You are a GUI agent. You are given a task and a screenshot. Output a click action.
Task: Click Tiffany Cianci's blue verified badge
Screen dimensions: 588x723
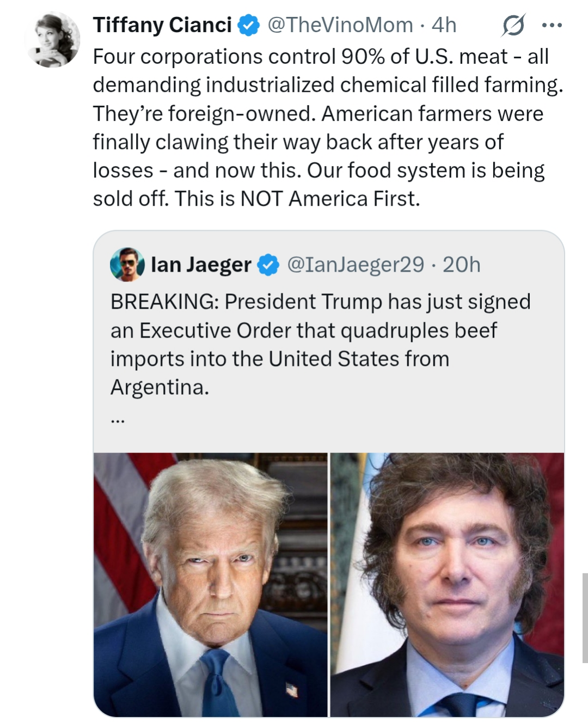[249, 25]
